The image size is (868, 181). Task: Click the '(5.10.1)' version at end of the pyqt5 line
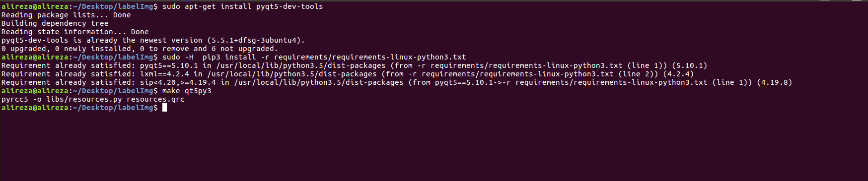(x=690, y=65)
